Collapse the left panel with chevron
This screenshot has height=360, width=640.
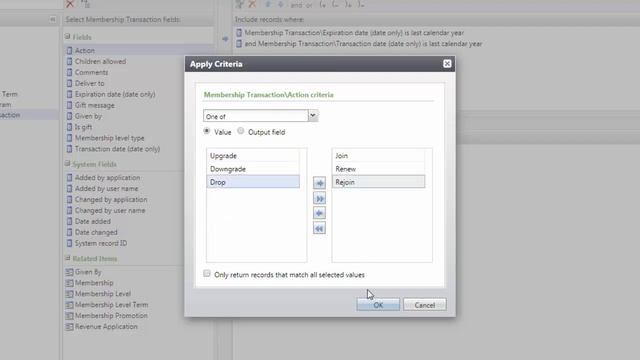53,20
